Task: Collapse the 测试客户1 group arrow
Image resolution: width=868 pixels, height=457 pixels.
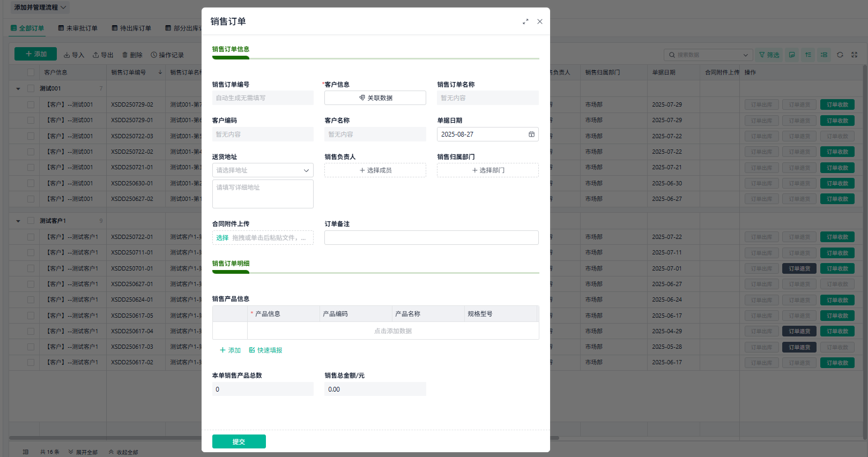Action: tap(18, 221)
